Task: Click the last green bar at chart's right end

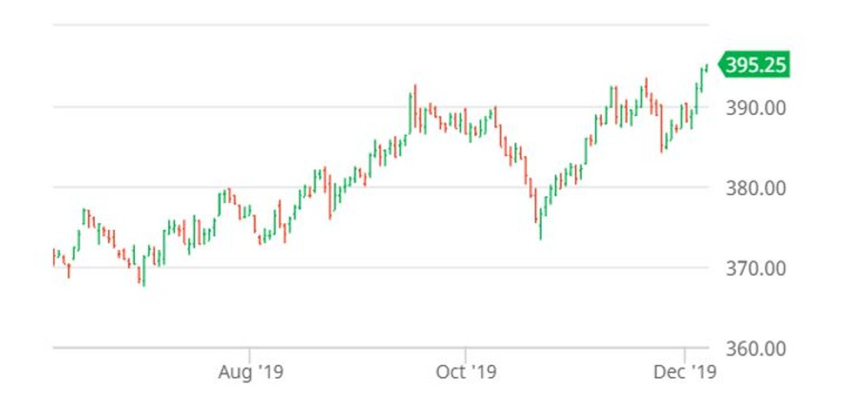Action: click(707, 67)
